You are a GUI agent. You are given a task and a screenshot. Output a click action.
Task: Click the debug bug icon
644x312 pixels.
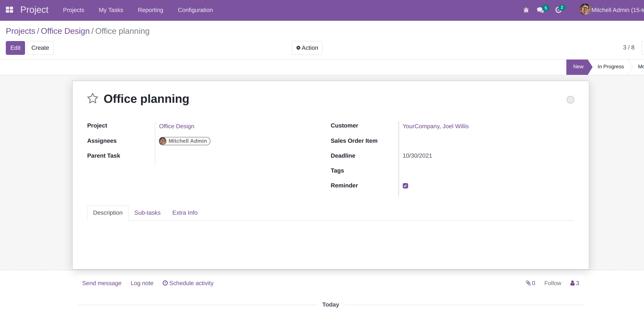click(526, 10)
